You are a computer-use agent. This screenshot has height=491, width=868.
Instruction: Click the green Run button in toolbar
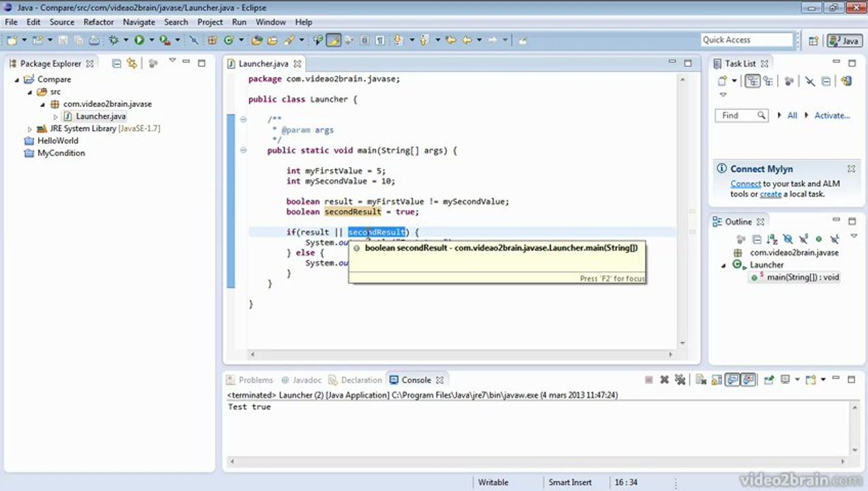point(139,40)
